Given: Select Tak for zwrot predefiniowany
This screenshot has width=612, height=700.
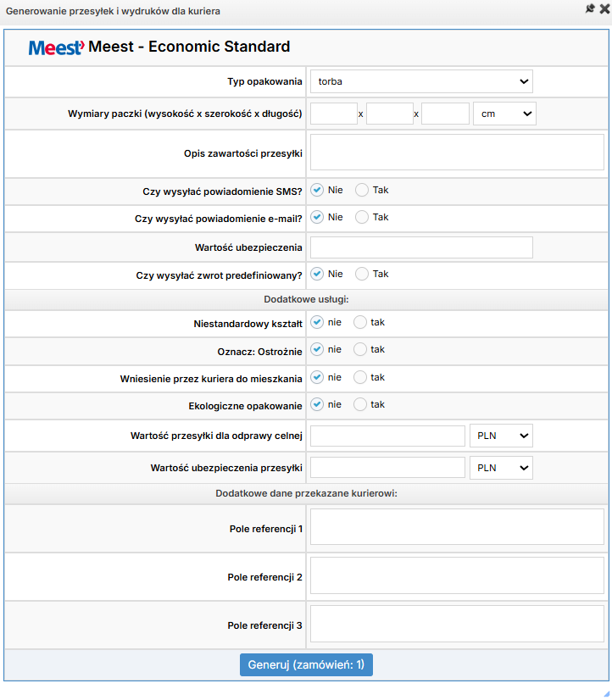Looking at the screenshot, I should pos(362,274).
